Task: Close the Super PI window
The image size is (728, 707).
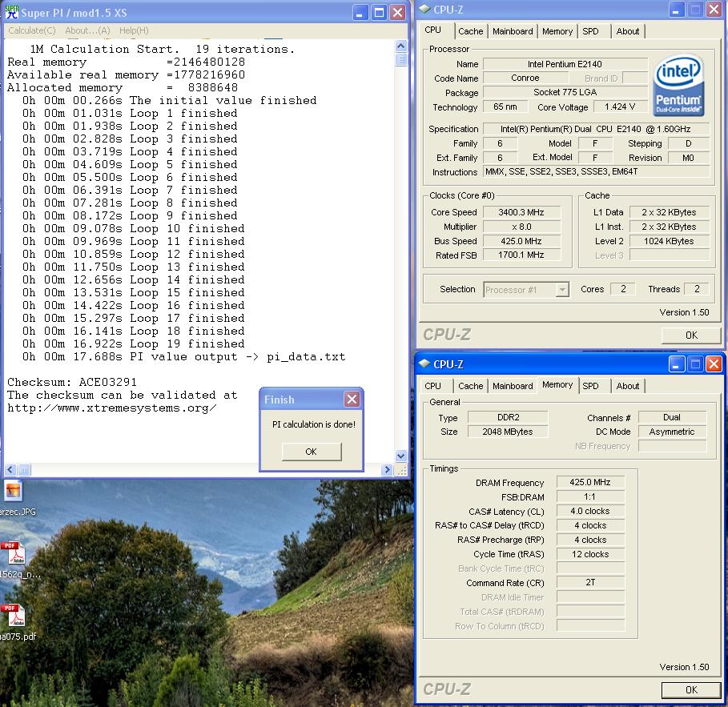Action: click(x=397, y=13)
